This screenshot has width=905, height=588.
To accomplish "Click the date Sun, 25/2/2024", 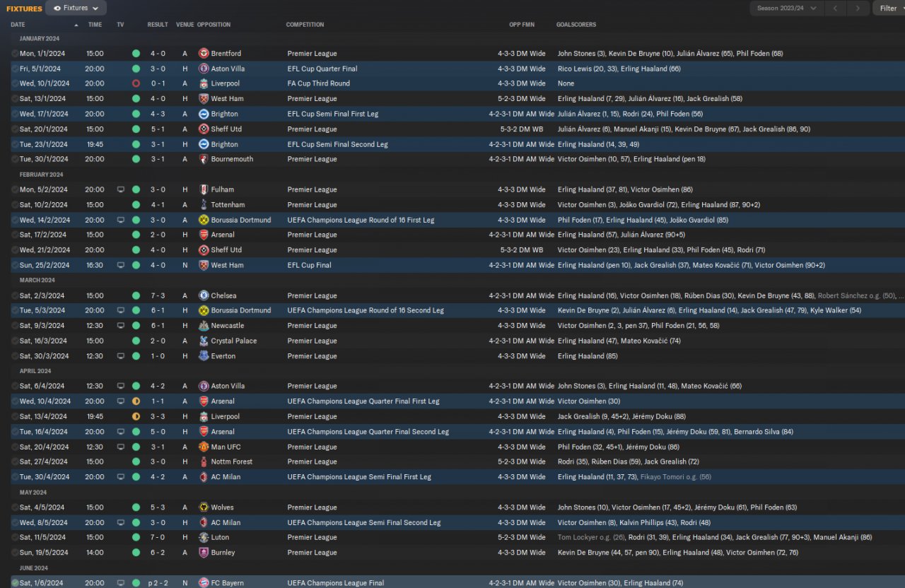I will click(45, 265).
